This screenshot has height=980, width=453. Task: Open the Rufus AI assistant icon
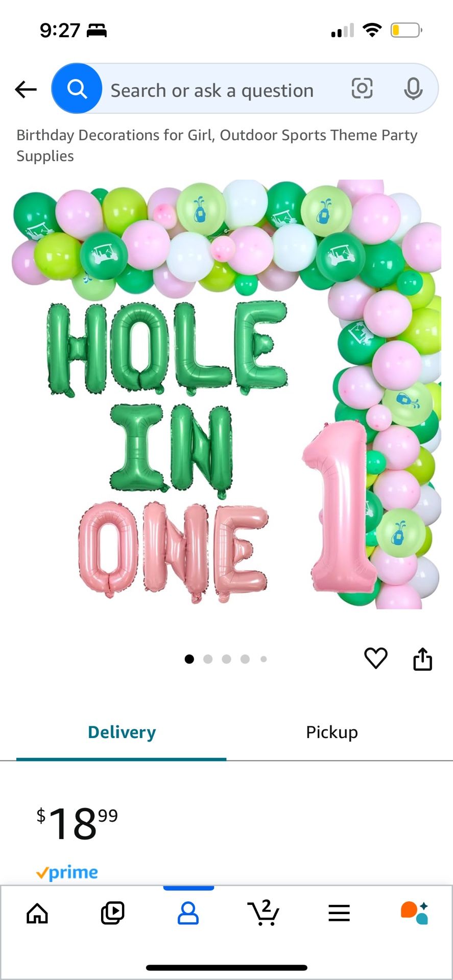(414, 913)
